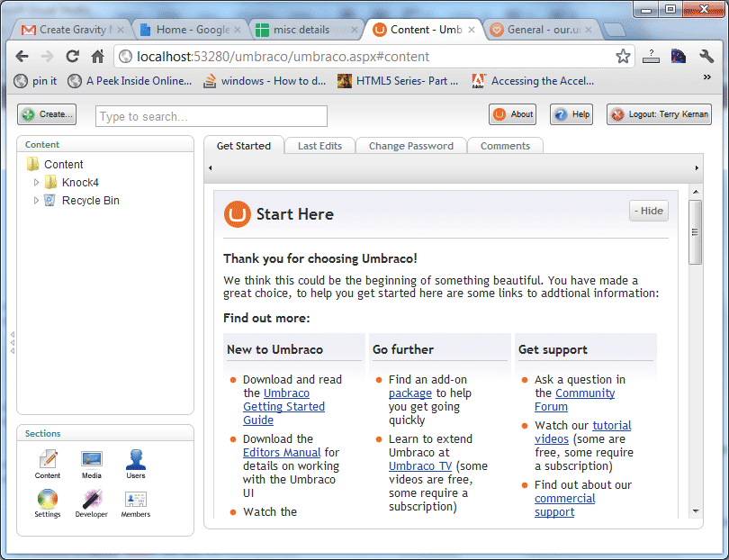Open the Content section icon
The width and height of the screenshot is (729, 560).
pos(48,464)
